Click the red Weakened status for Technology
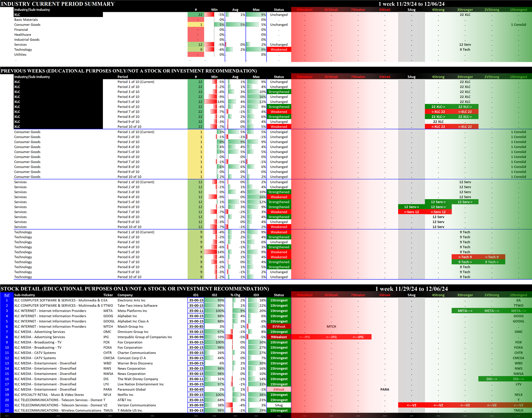 coord(279,50)
